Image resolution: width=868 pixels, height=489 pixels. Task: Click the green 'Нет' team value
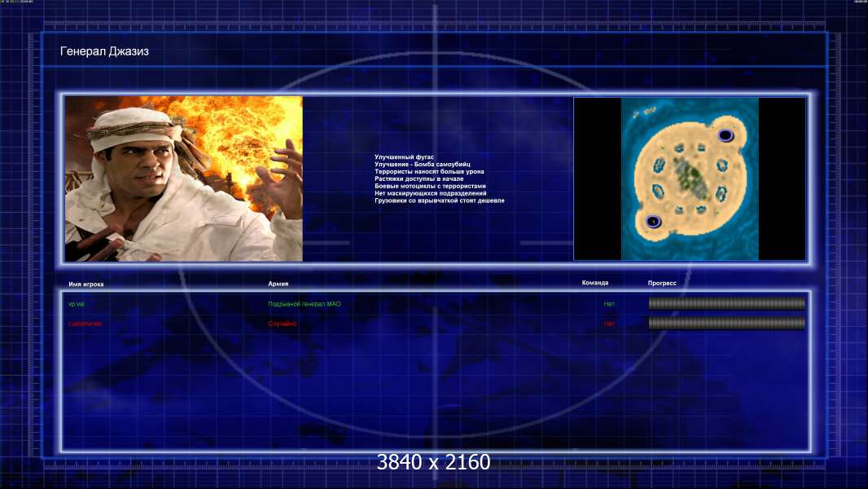point(609,304)
